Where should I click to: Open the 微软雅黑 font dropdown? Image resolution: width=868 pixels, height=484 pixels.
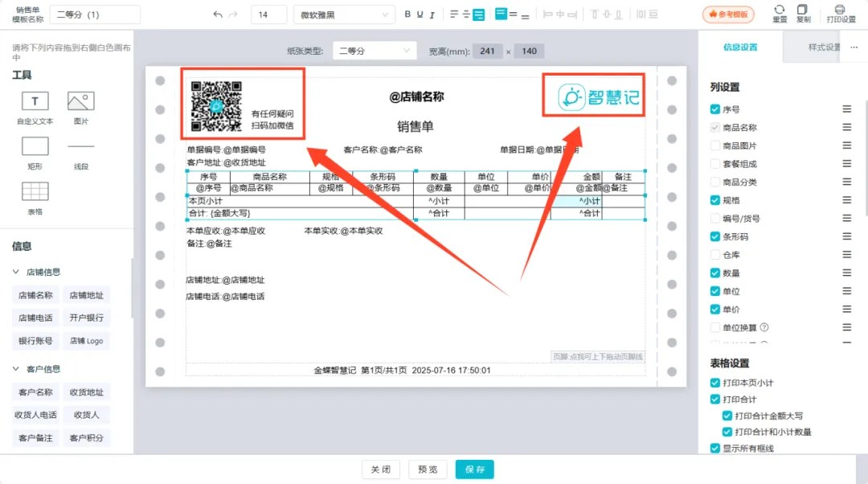(344, 14)
